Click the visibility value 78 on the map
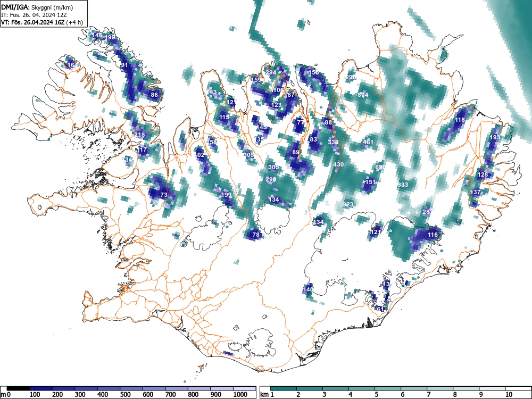532x399 pixels. point(256,235)
